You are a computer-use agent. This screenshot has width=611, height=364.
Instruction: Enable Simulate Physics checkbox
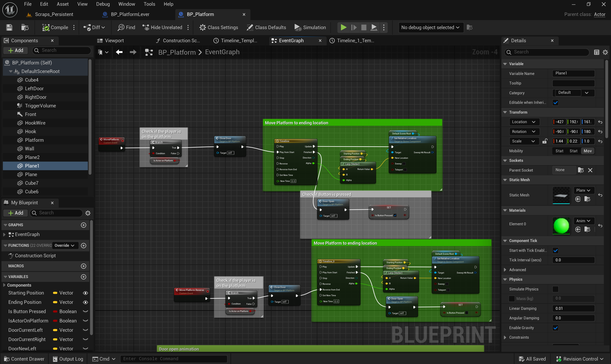(x=556, y=289)
